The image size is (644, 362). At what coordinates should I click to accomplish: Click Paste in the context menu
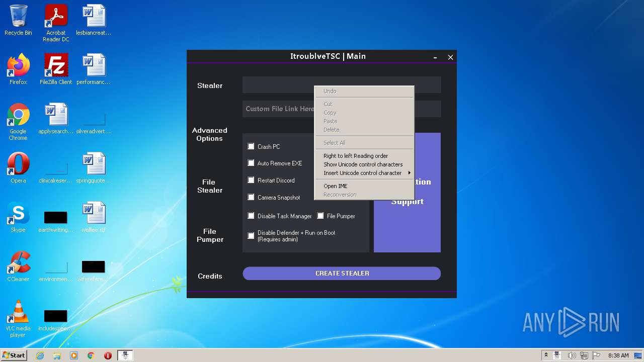[x=364, y=121]
